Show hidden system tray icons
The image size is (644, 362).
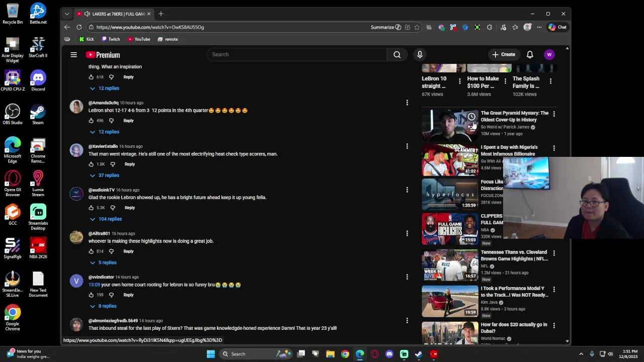[x=581, y=354]
